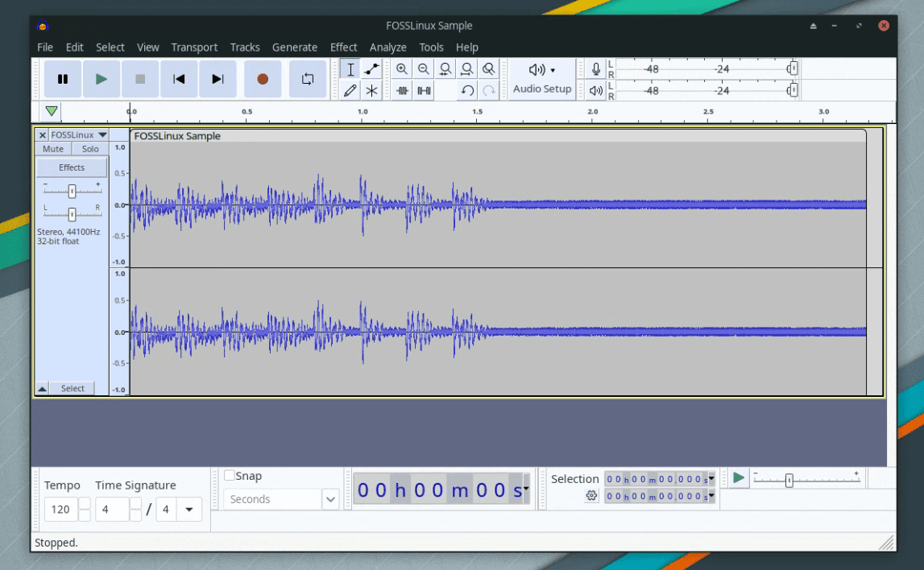Screen dimensions: 924x570
Task: Silence audio selection icon
Action: tap(423, 90)
